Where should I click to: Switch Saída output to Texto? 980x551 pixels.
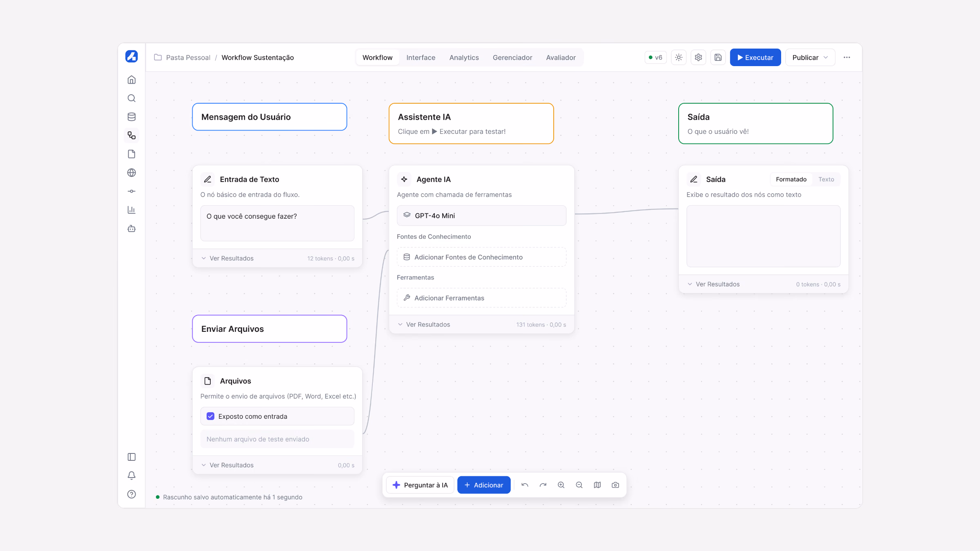click(826, 179)
